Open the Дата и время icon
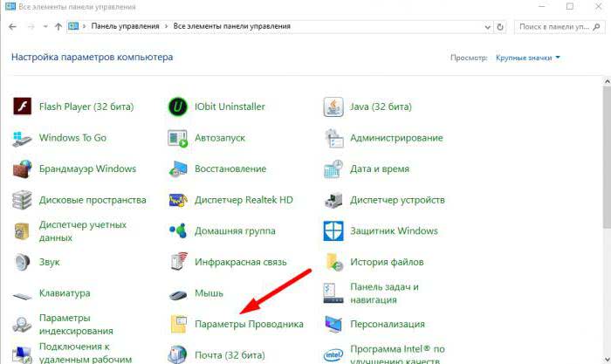The image size is (611, 364). (333, 169)
